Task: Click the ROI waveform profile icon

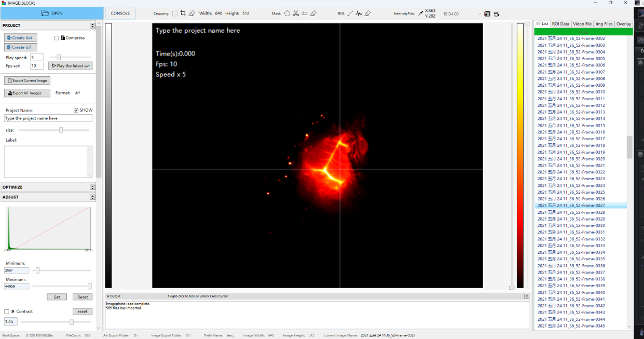Action: pos(359,13)
